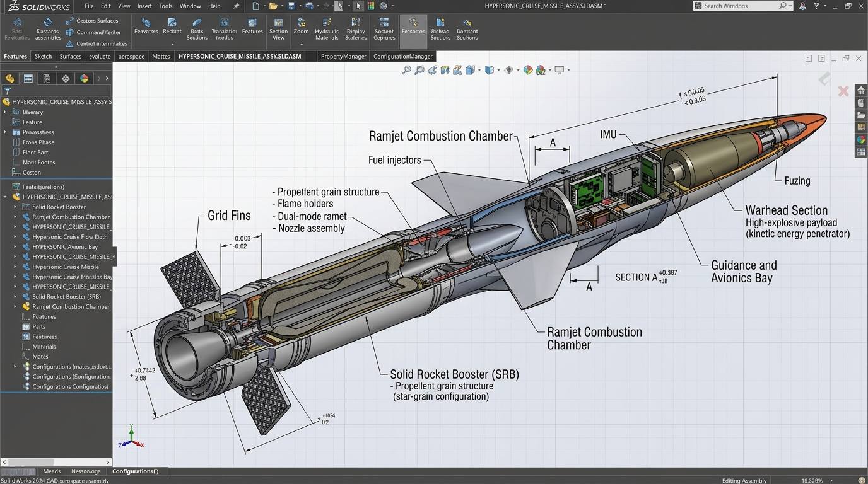Open the dropdown arrow under Zoom
868x484 pixels.
(x=302, y=45)
